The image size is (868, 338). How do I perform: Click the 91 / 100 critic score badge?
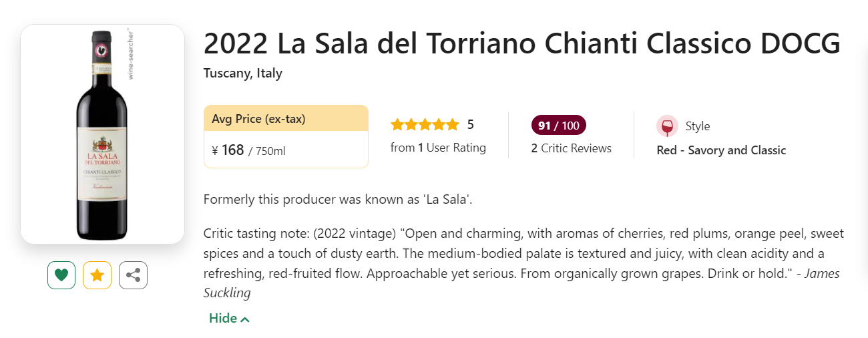[558, 126]
